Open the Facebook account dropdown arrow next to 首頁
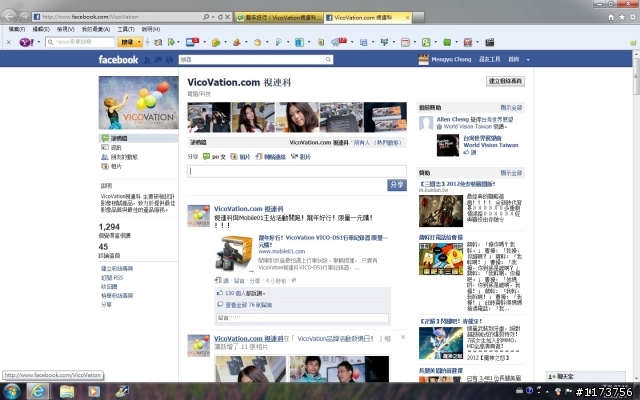Viewport: 640px width, 400px height. [x=528, y=60]
